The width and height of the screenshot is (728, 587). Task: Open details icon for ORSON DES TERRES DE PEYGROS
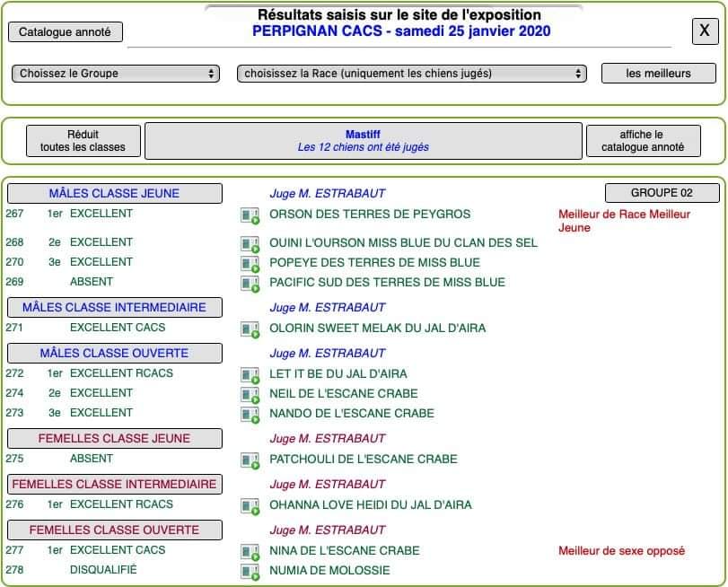(x=250, y=215)
